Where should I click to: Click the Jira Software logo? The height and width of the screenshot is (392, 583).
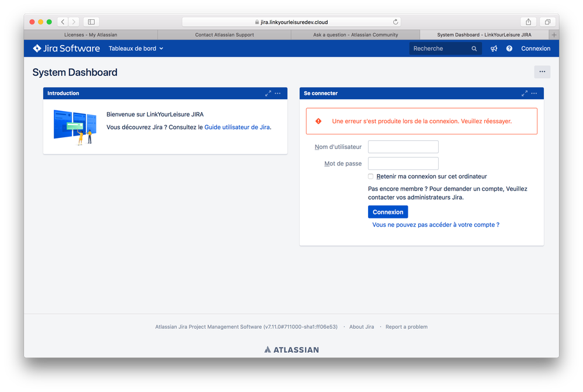coord(66,48)
